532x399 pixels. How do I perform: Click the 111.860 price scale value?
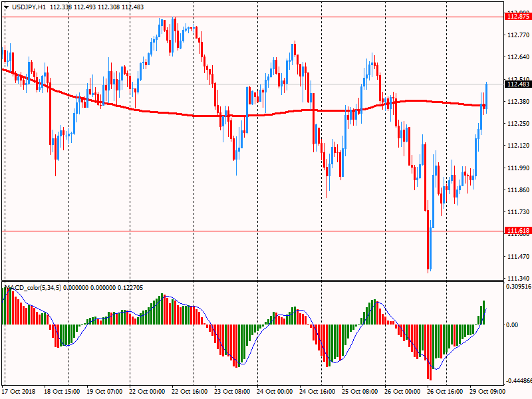pos(518,190)
